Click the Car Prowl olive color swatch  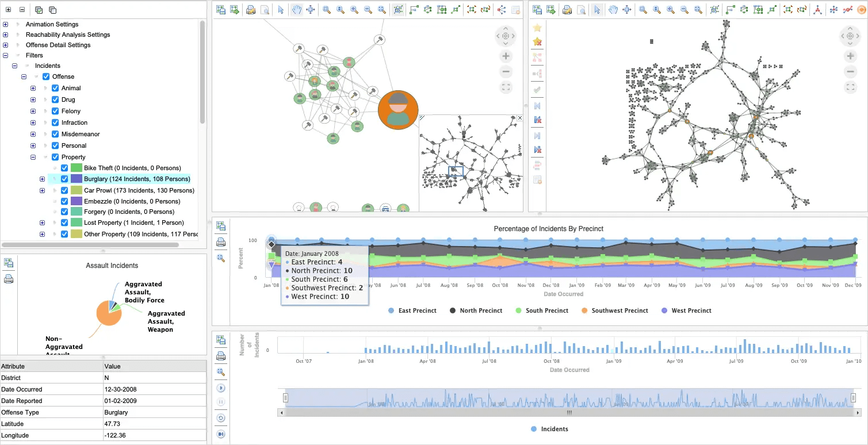(x=77, y=190)
